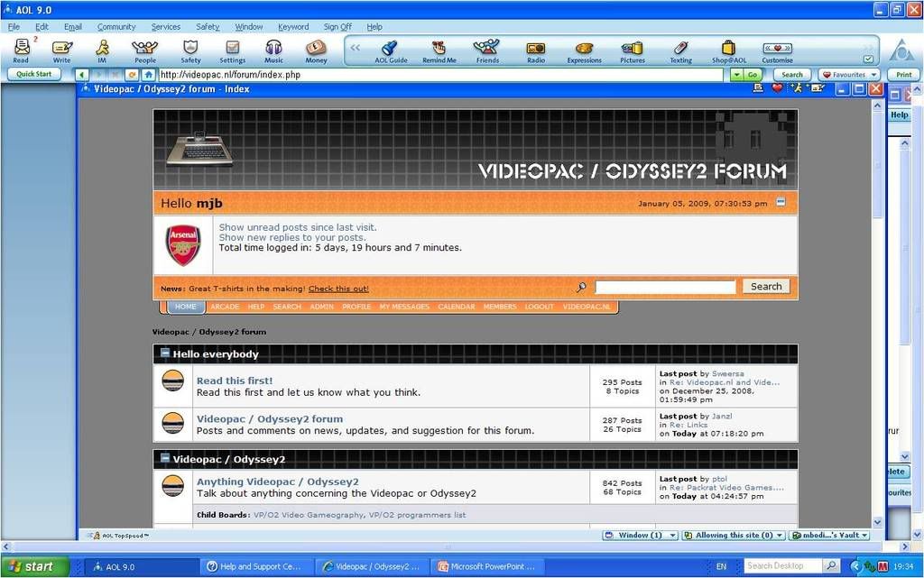Open the Pictures icon
The image size is (924, 578).
[x=633, y=50]
